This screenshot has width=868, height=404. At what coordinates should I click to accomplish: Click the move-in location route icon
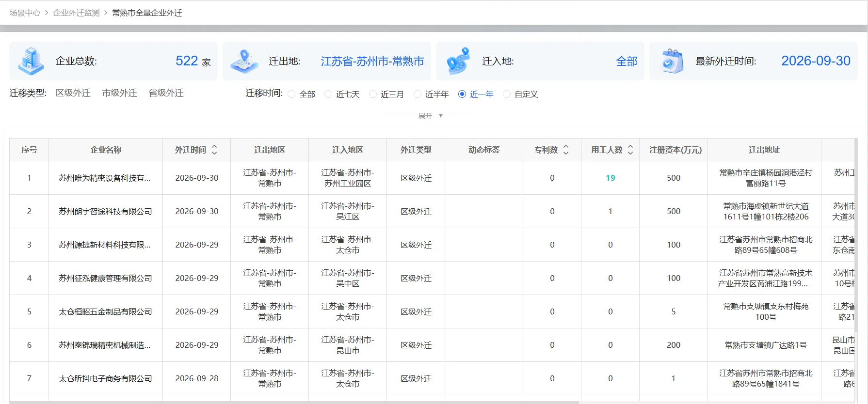[458, 61]
